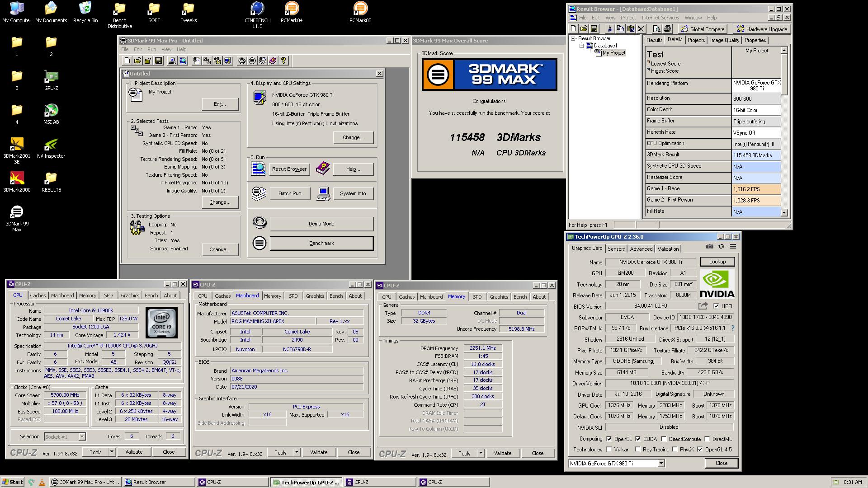Click New document icon in Result Browser toolbar
868x488 pixels.
pos(574,29)
